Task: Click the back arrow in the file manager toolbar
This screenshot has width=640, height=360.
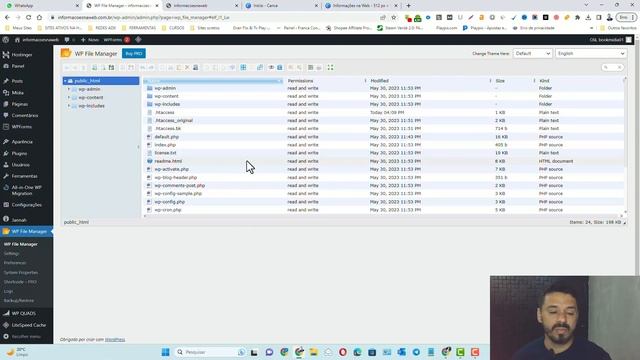Action: point(67,67)
